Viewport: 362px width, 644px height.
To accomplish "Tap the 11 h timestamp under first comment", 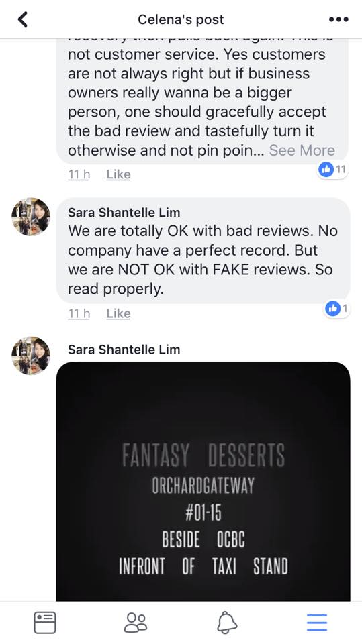I will 79,174.
